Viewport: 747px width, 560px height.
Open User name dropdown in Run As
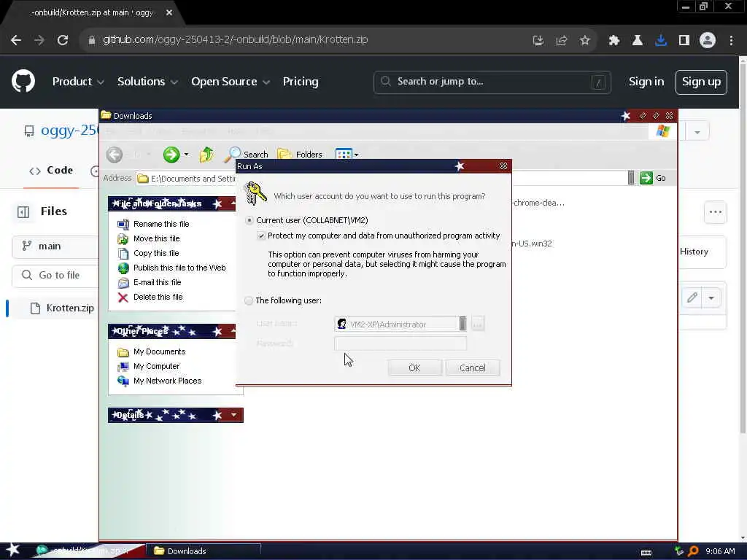[462, 324]
